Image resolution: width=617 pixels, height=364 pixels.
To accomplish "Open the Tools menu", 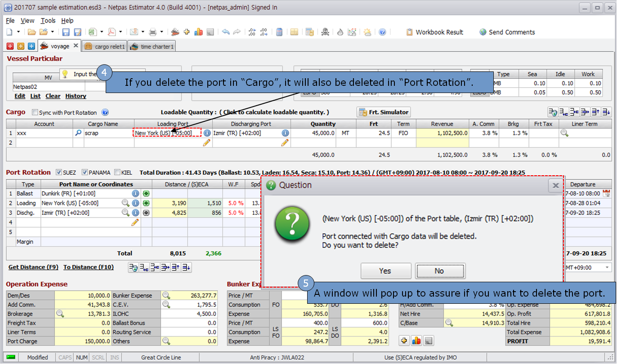I will (48, 20).
